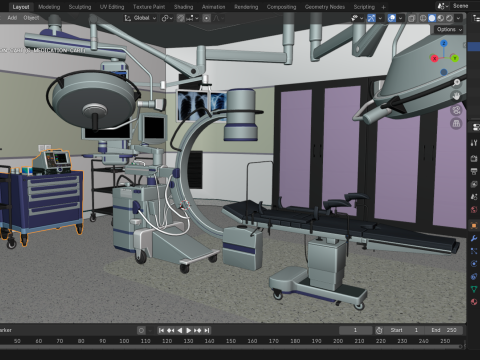The height and width of the screenshot is (360, 480).
Task: Click the Z axis on navigation gizmo
Action: (x=444, y=43)
